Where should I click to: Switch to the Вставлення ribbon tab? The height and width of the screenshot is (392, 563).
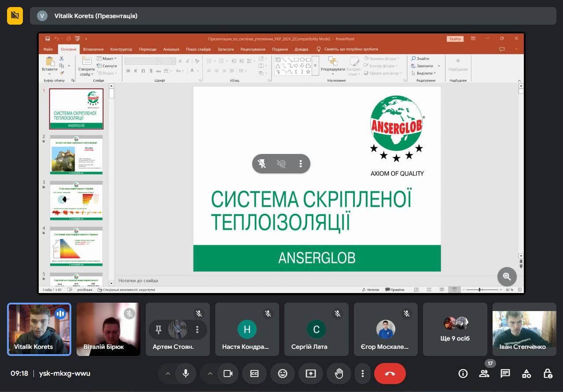[93, 49]
